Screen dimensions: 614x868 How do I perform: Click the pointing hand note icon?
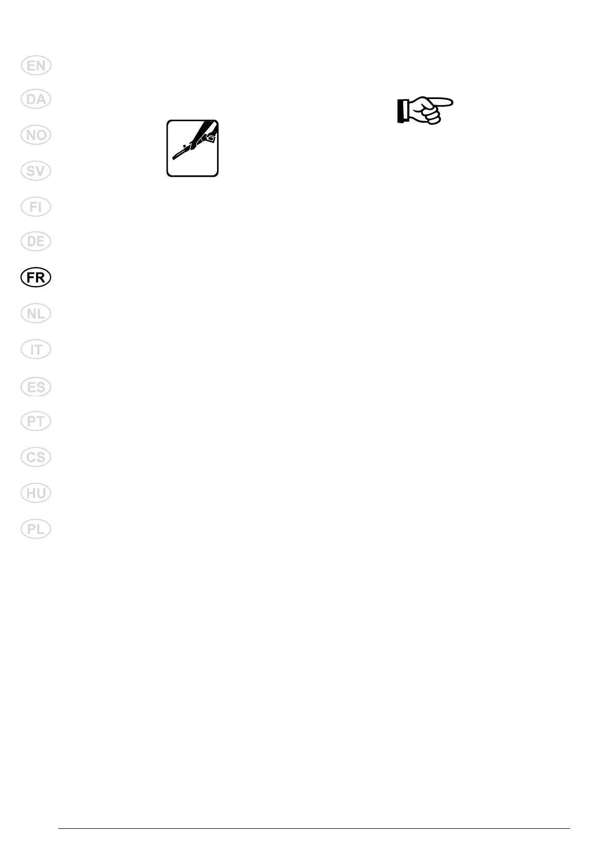tap(425, 110)
